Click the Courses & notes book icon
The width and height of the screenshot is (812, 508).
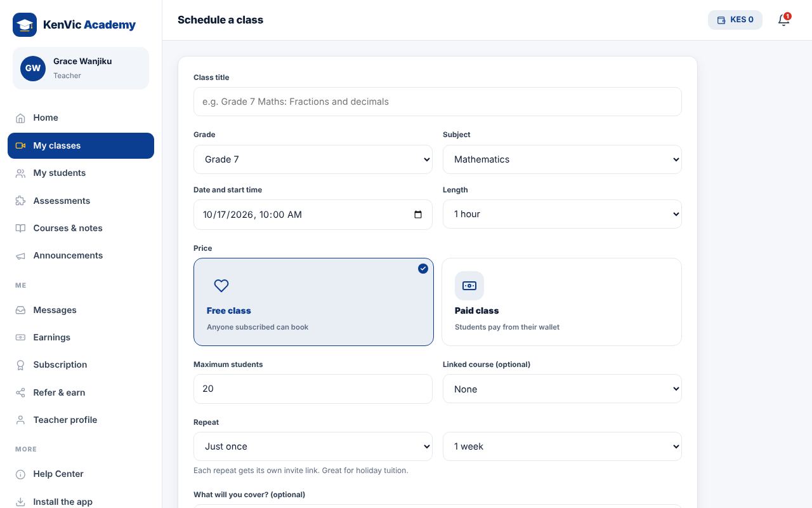click(x=20, y=228)
